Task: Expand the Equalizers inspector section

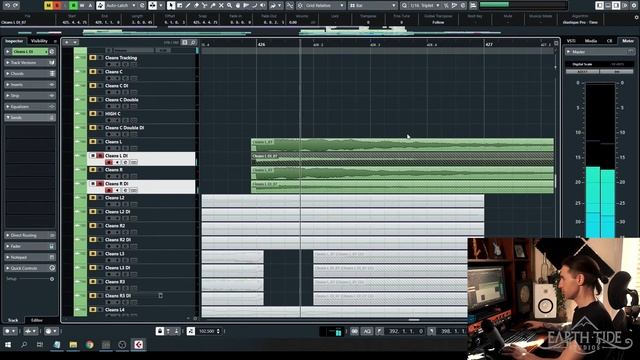Action: tap(30, 107)
